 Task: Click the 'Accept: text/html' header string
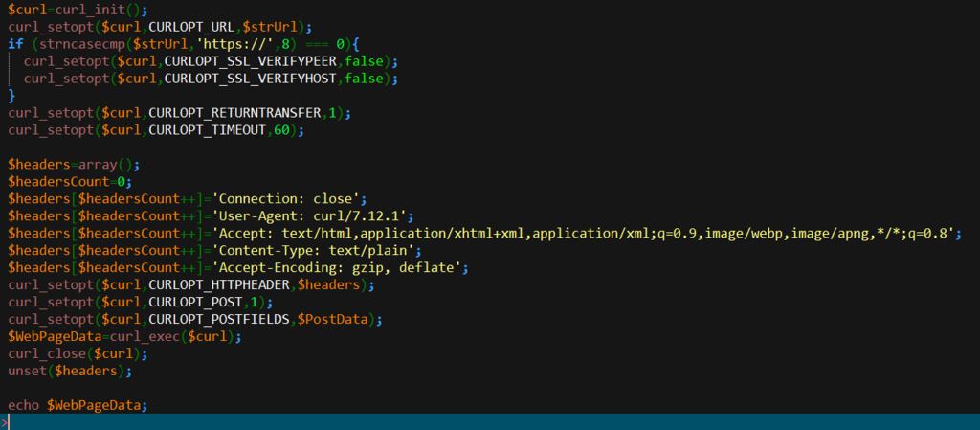click(583, 234)
